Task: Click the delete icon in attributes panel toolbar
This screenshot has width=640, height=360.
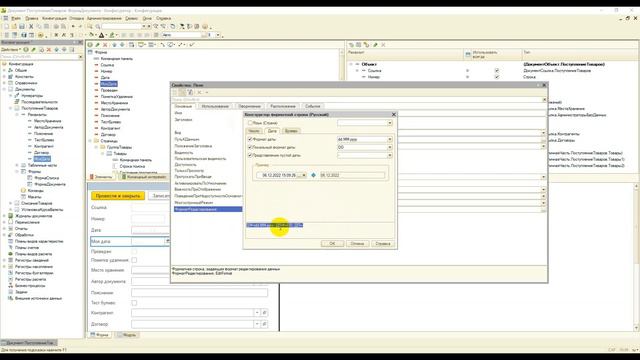Action: (x=383, y=45)
